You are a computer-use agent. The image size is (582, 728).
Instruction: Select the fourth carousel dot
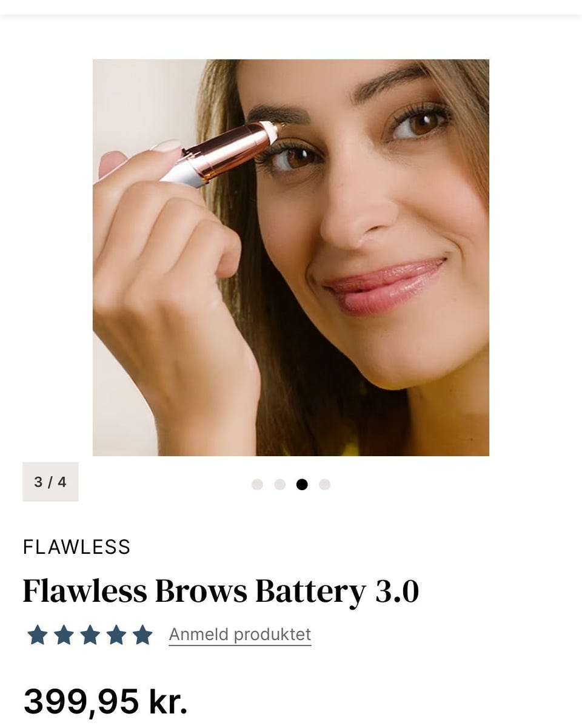point(324,484)
